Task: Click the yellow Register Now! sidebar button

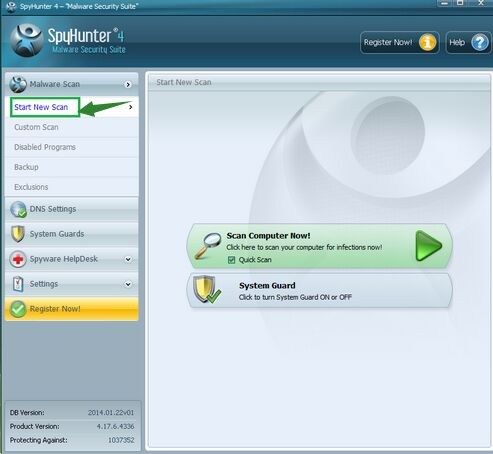Action: 72,309
